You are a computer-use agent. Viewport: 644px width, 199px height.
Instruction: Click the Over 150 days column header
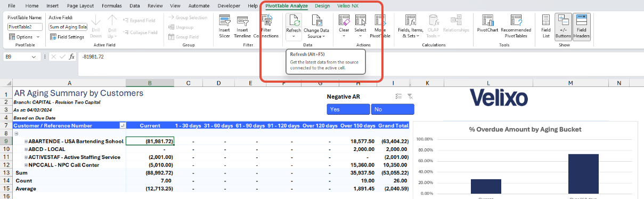click(x=357, y=125)
